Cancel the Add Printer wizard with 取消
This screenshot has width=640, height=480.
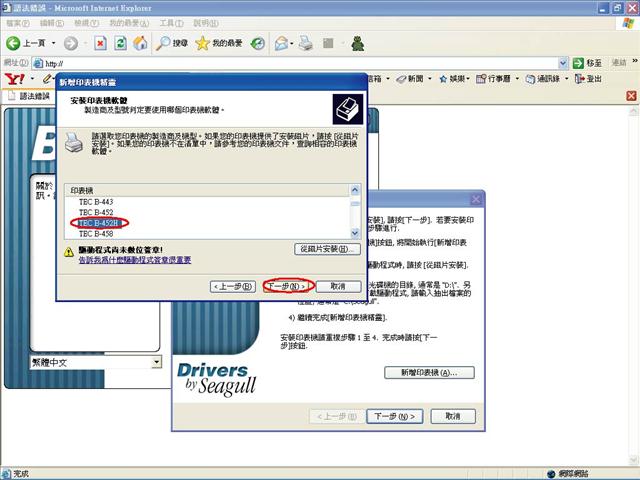(338, 287)
